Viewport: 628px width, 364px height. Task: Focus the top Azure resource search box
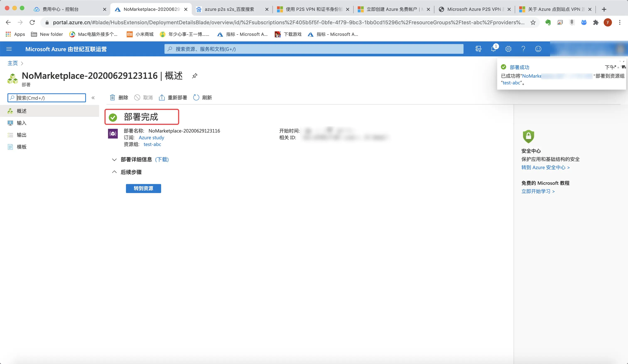tap(314, 49)
